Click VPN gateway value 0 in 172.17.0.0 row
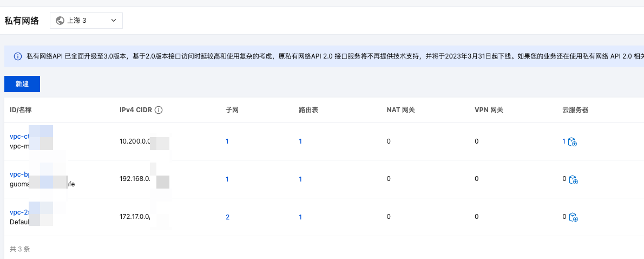The height and width of the screenshot is (259, 644). point(476,217)
